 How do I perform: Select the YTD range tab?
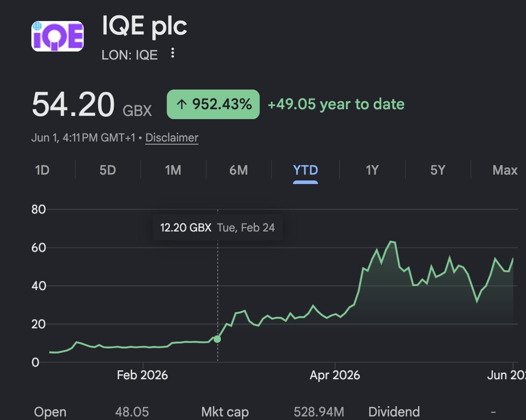tap(305, 170)
